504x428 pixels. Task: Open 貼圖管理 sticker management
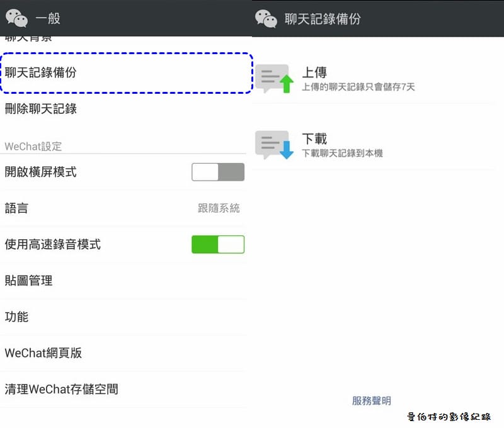(123, 281)
